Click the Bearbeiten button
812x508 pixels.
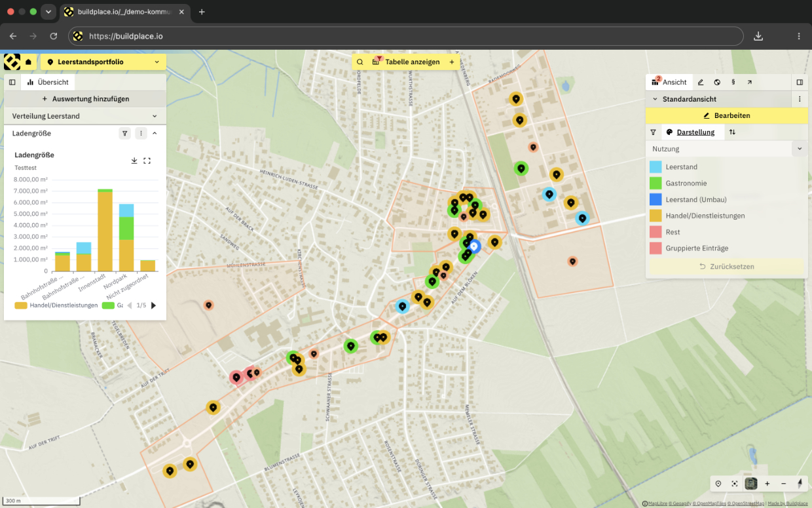tap(726, 115)
